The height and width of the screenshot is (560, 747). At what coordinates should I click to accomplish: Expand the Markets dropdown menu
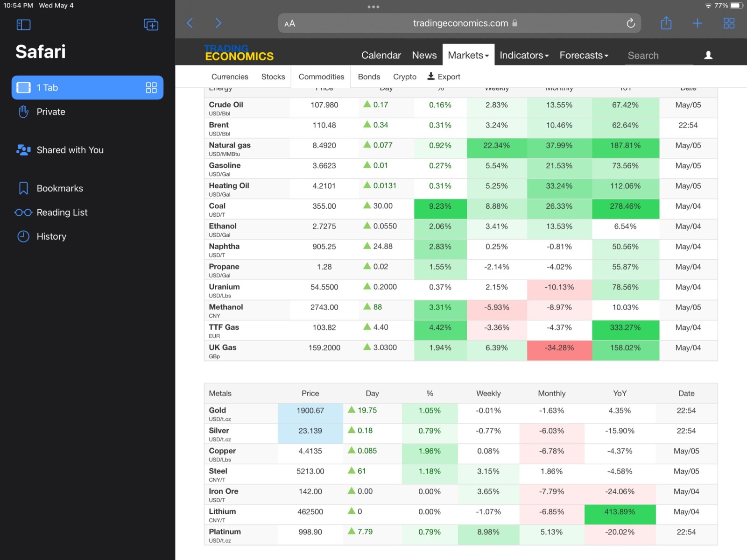pyautogui.click(x=468, y=55)
